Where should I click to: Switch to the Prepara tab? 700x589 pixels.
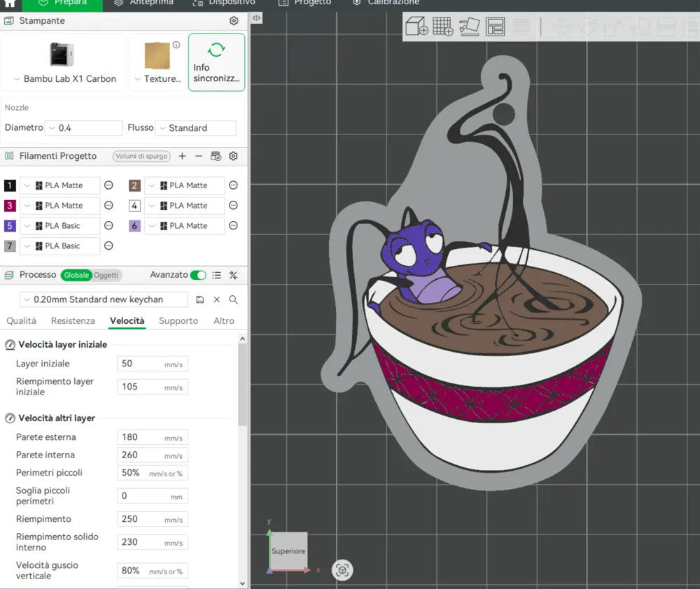62,3
